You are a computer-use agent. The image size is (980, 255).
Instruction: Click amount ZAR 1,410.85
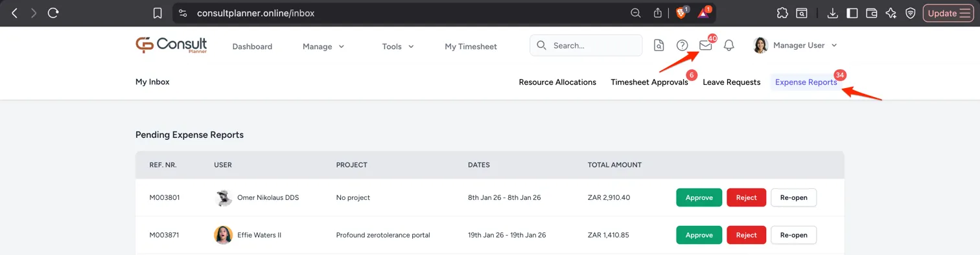pos(609,235)
